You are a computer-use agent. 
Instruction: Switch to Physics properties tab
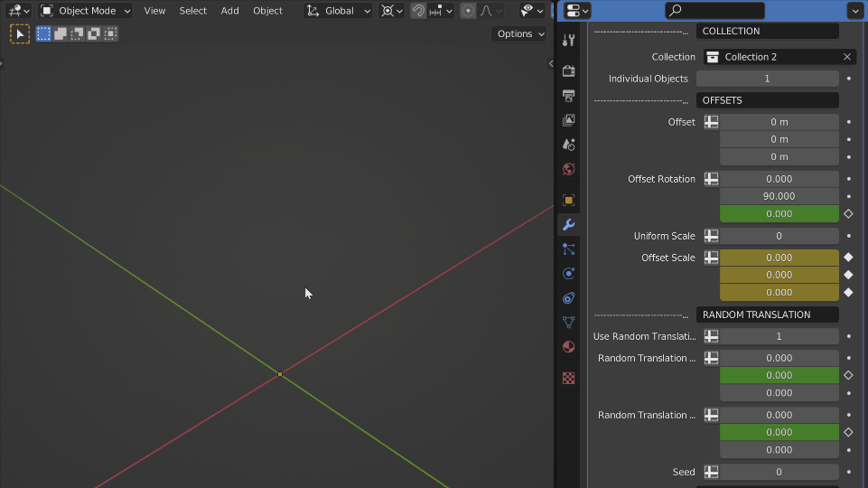tap(568, 274)
